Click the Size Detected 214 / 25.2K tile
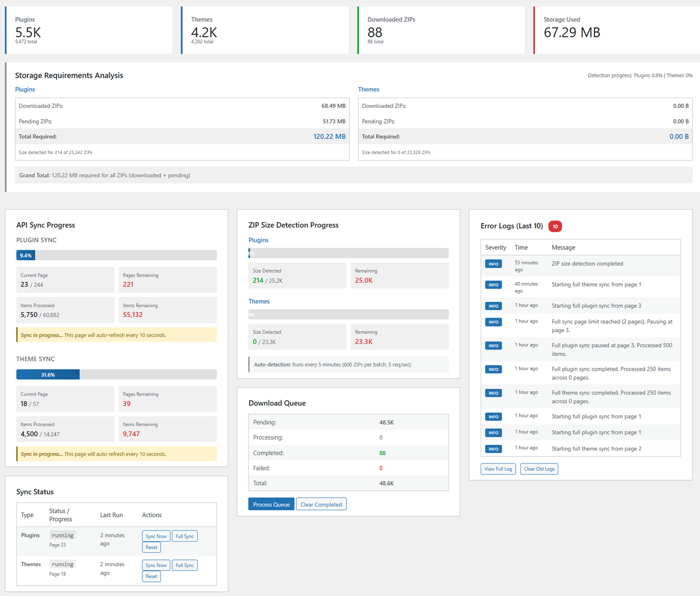 297,276
